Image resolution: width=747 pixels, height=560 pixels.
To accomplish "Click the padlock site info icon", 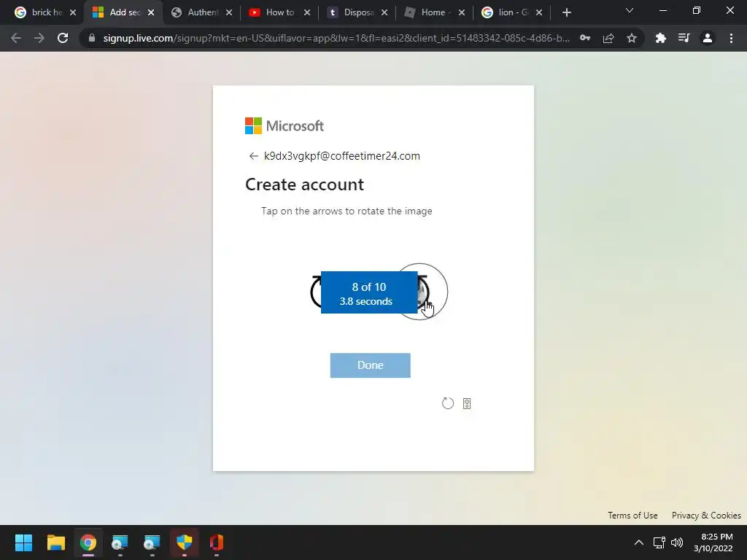I will [x=92, y=38].
